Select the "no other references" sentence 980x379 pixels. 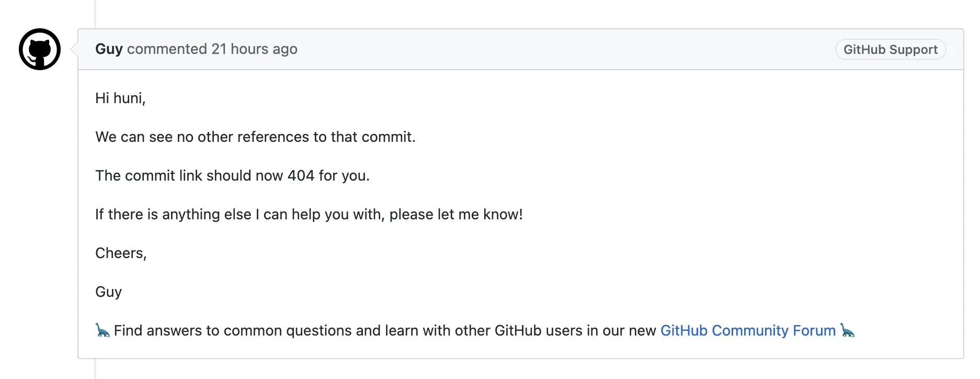(x=255, y=137)
